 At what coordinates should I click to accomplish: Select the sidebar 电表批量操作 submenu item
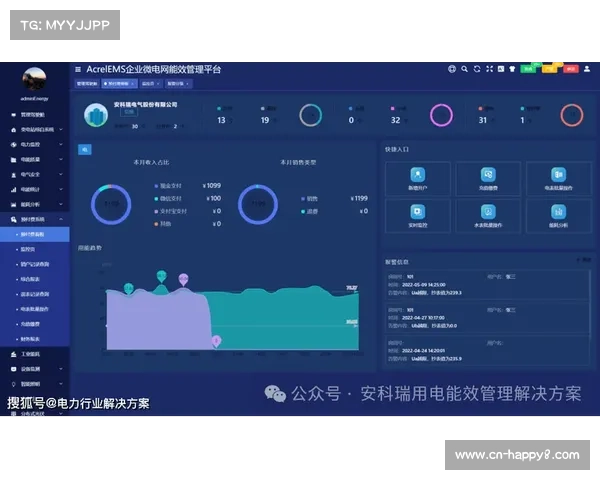34,309
